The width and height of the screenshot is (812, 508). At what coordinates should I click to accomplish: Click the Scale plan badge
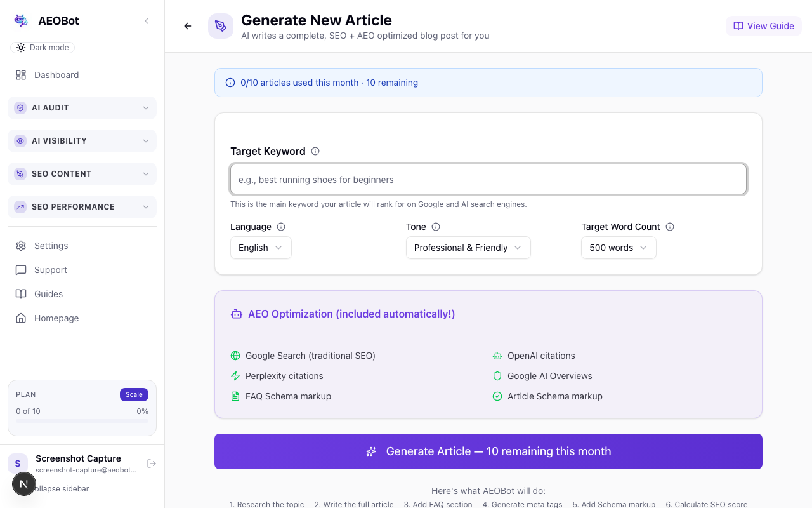134,394
